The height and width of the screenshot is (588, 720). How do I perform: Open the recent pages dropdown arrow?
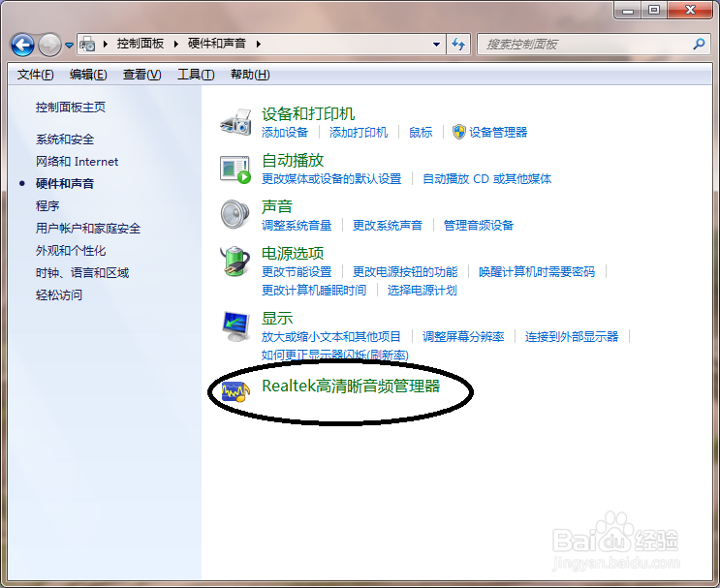click(69, 45)
